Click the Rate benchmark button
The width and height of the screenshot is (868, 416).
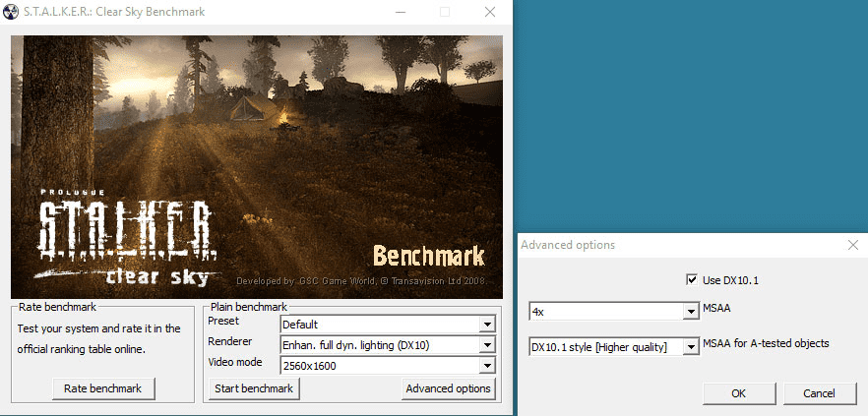tap(103, 388)
